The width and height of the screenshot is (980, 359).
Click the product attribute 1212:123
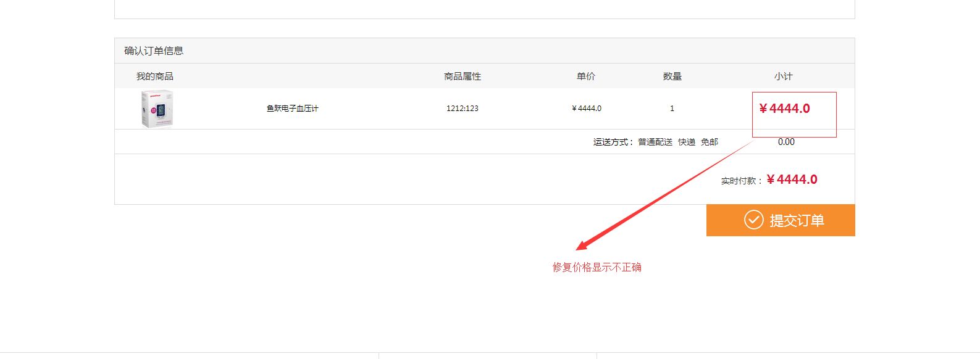click(x=462, y=109)
